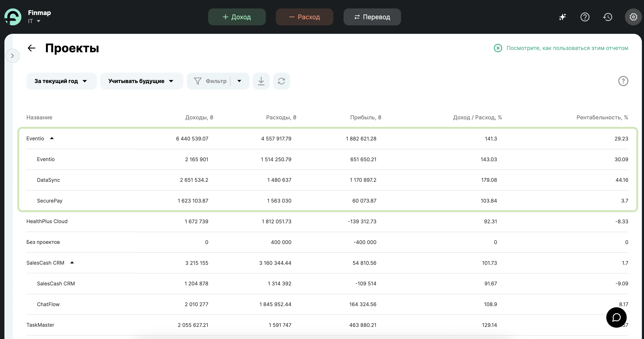Image resolution: width=644 pixels, height=339 pixels.
Task: Click ChatFlow income value 2 010 277
Action: tap(196, 304)
